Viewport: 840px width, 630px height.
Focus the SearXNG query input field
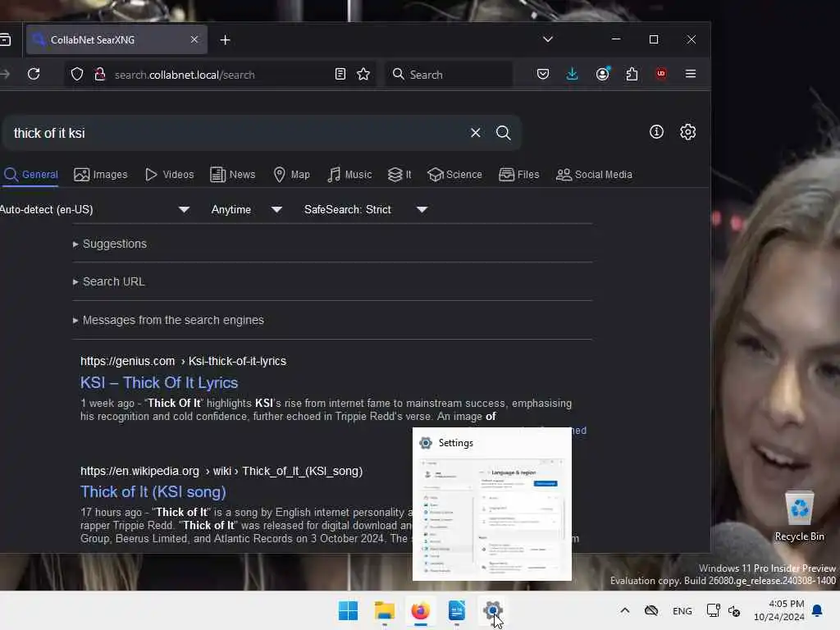(235, 133)
